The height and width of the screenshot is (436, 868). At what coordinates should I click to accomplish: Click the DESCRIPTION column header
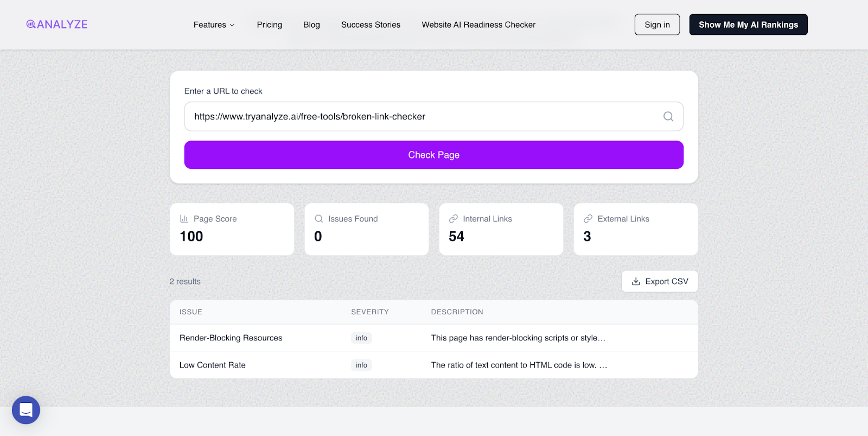(457, 312)
